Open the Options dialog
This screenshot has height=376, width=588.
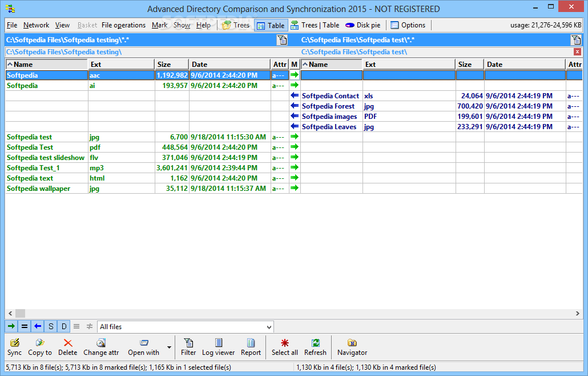point(408,25)
